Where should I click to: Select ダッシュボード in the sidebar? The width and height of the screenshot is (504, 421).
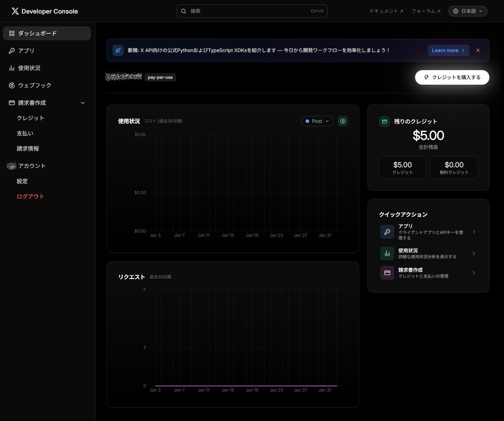47,34
